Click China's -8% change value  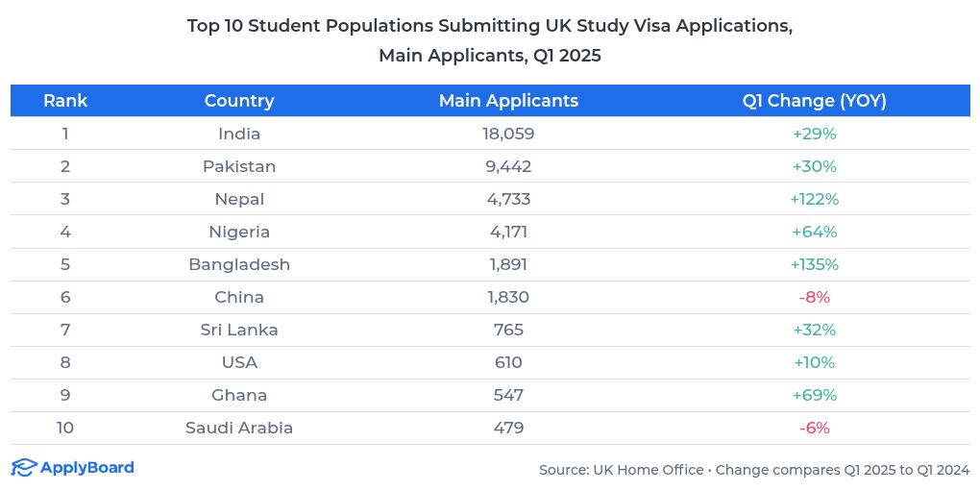tap(814, 297)
